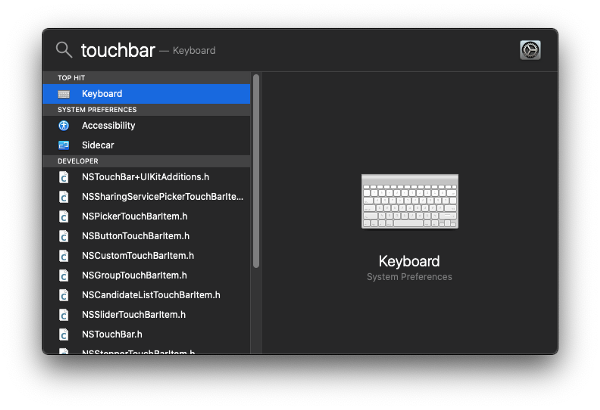Image resolution: width=600 pixels, height=410 pixels.
Task: Click the Spotlight magnifying glass icon
Action: (64, 50)
